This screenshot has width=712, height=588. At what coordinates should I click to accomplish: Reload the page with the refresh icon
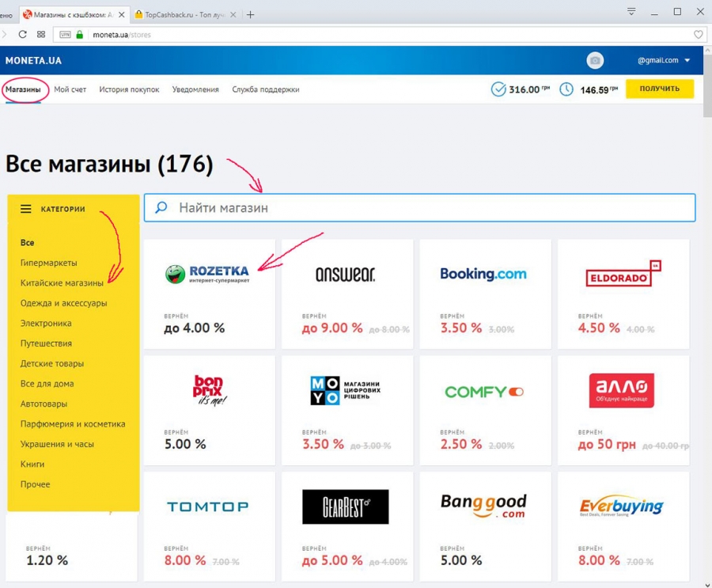click(x=22, y=35)
